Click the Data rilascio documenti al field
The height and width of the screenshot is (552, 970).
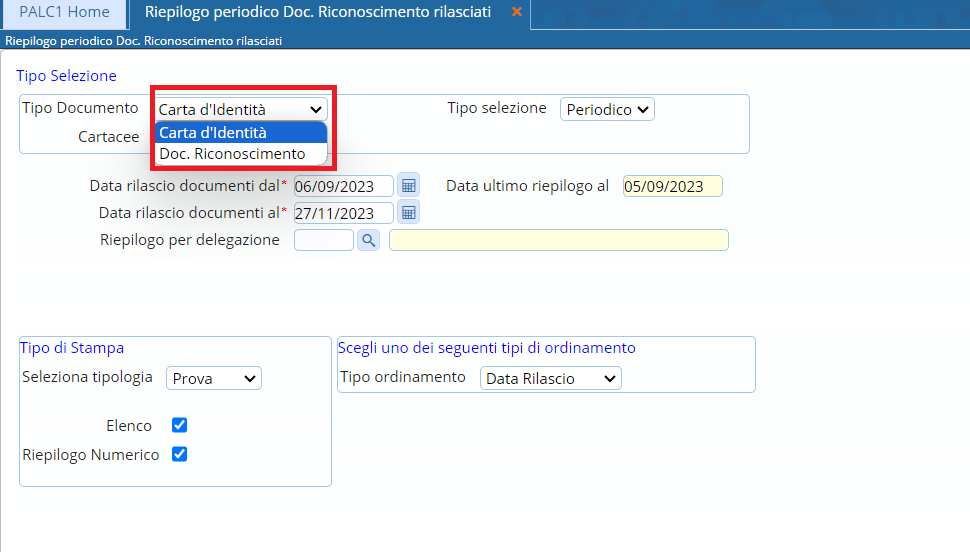[x=342, y=213]
